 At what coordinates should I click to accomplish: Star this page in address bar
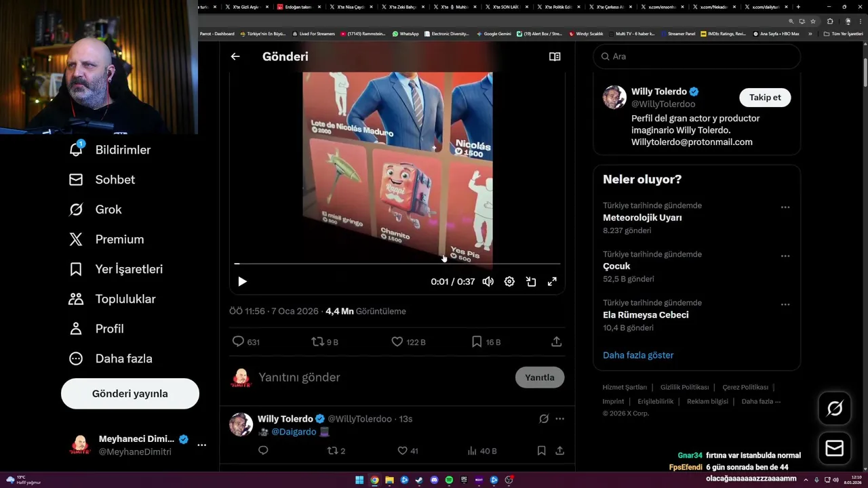click(x=813, y=21)
